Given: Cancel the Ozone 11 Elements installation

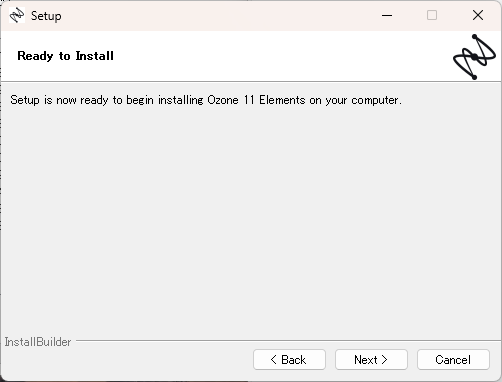Looking at the screenshot, I should (453, 360).
